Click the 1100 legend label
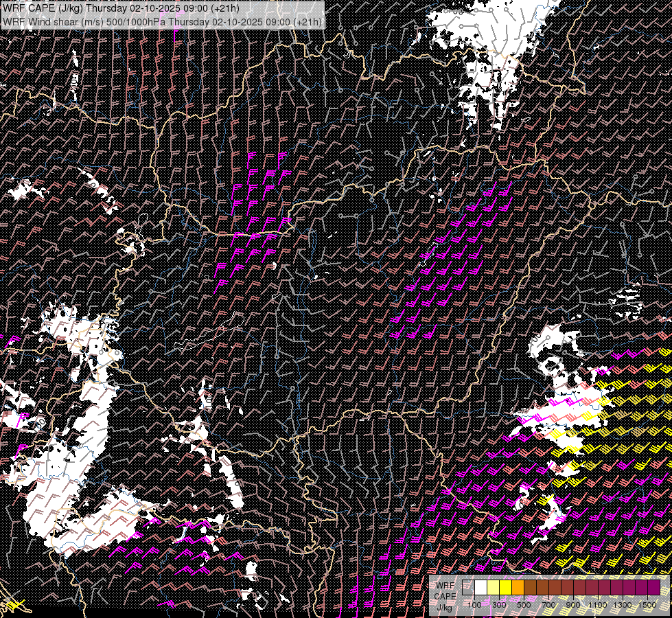Viewport: 672px width, 618px height. click(597, 605)
